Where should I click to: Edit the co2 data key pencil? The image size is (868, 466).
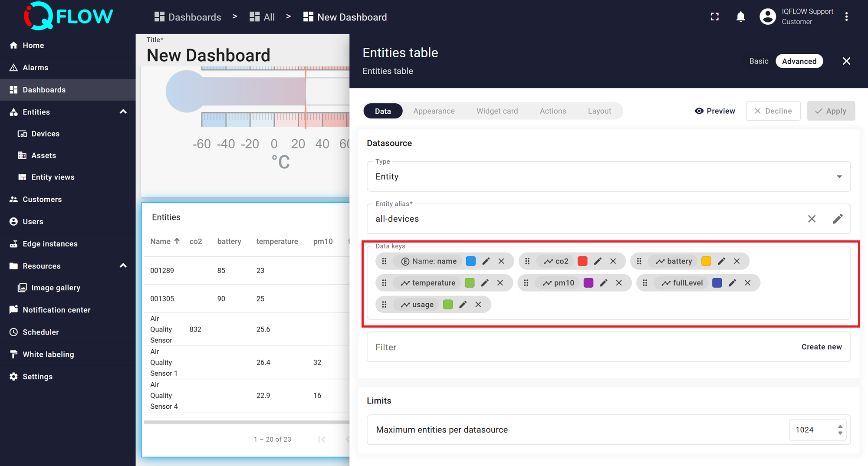tap(598, 261)
